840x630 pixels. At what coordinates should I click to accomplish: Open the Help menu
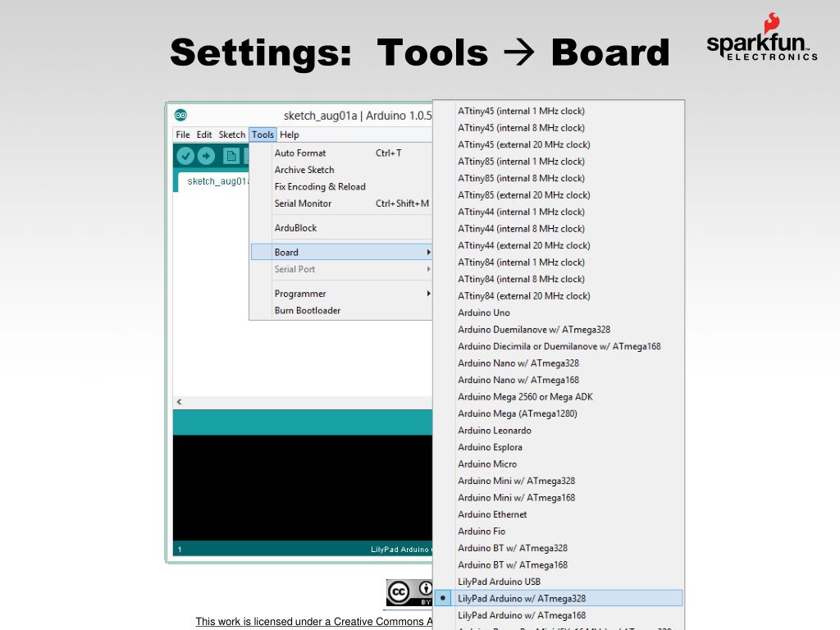pyautogui.click(x=290, y=135)
